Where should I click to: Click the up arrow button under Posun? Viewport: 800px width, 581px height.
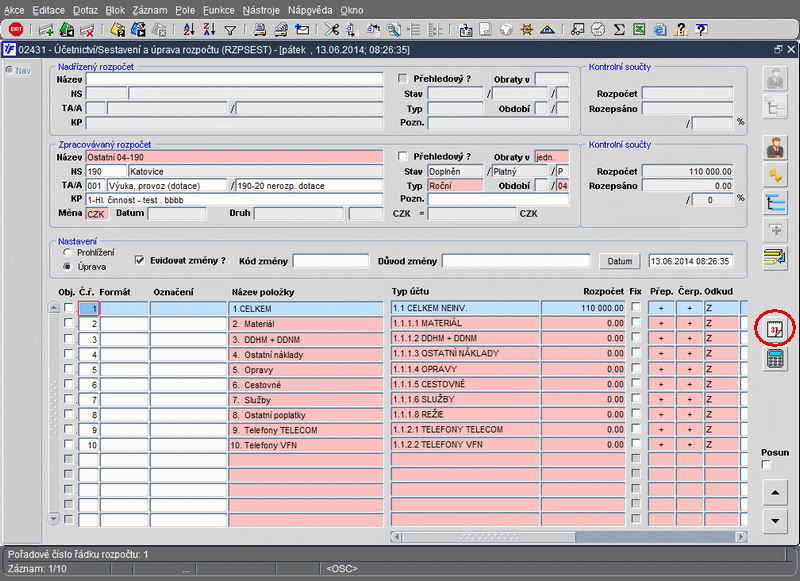774,492
